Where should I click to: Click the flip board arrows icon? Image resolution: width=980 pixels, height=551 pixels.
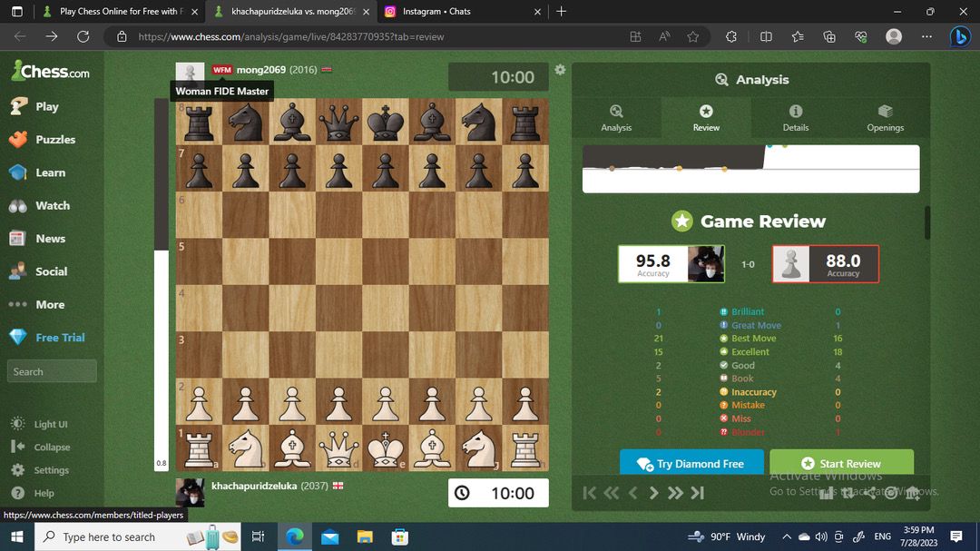[x=848, y=493]
